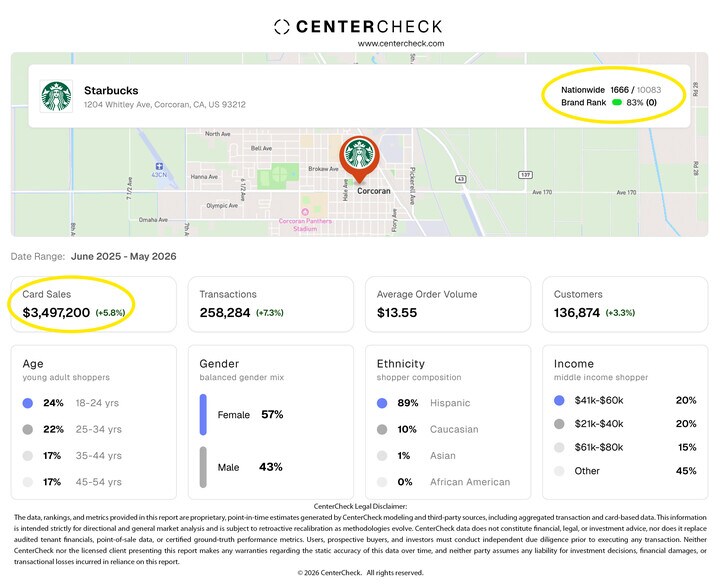
Task: Click the CenterCheck circular logo icon
Action: 282,27
